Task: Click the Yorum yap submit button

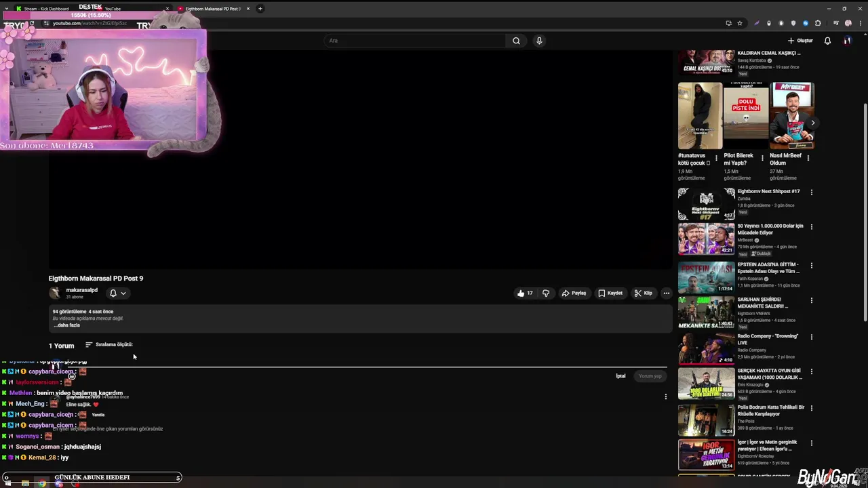Action: [650, 376]
